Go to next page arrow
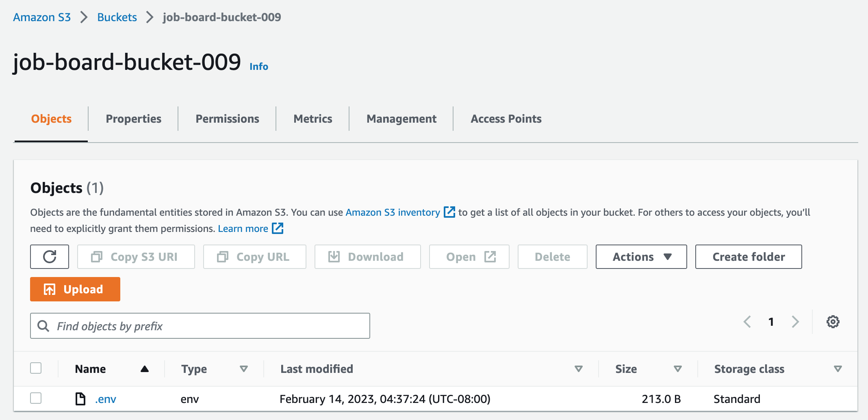Screen dimensions: 868x420 [796, 322]
